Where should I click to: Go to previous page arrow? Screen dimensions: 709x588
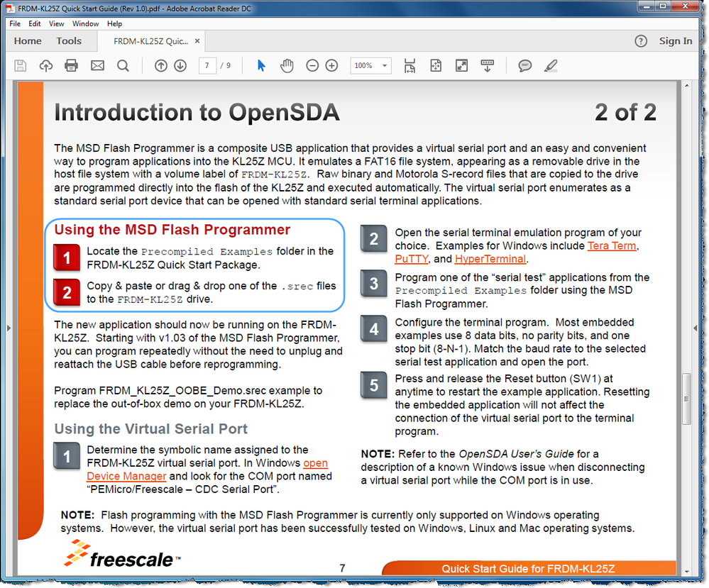click(160, 65)
